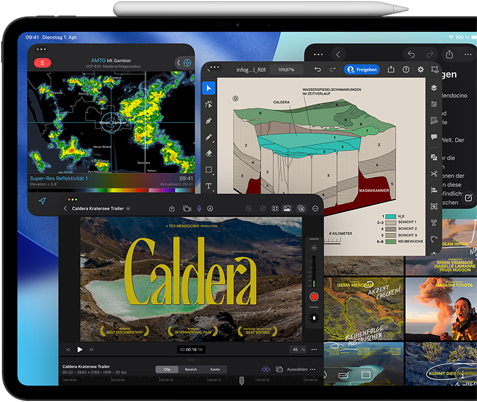477x402 pixels.
Task: Click the audio level meter slider
Action: click(x=314, y=271)
